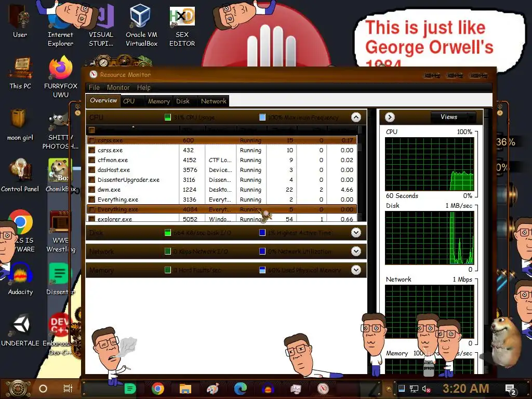Select the dwm.exe process row
Image resolution: width=532 pixels, height=399 pixels.
(x=222, y=189)
